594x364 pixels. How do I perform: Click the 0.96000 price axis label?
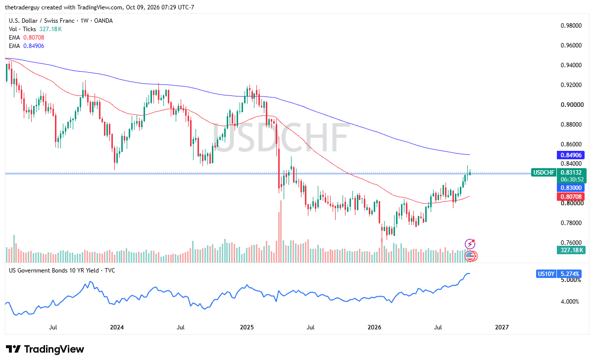click(571, 45)
